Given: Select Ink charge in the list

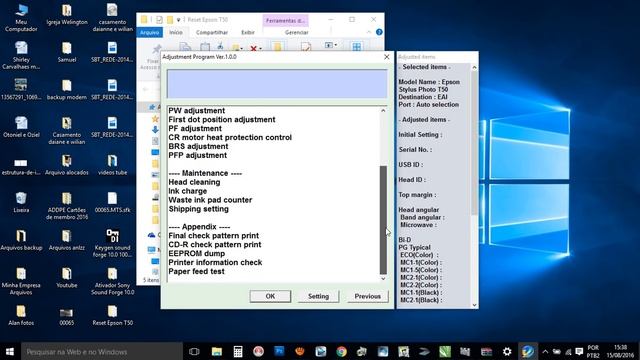Looking at the screenshot, I should click(x=188, y=191).
